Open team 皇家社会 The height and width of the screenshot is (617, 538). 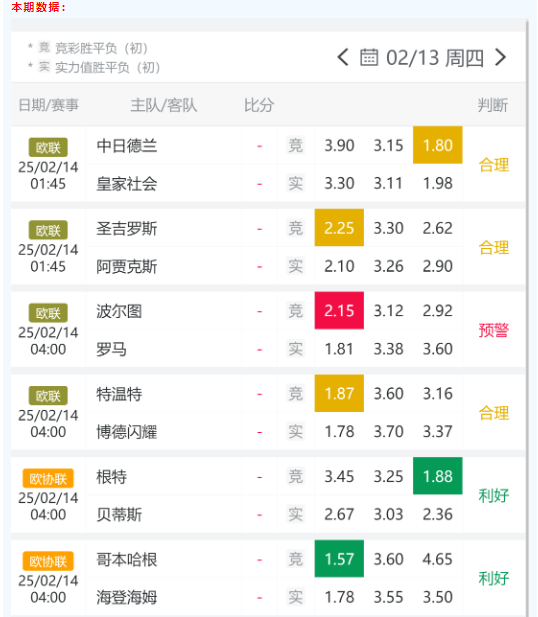click(x=127, y=183)
